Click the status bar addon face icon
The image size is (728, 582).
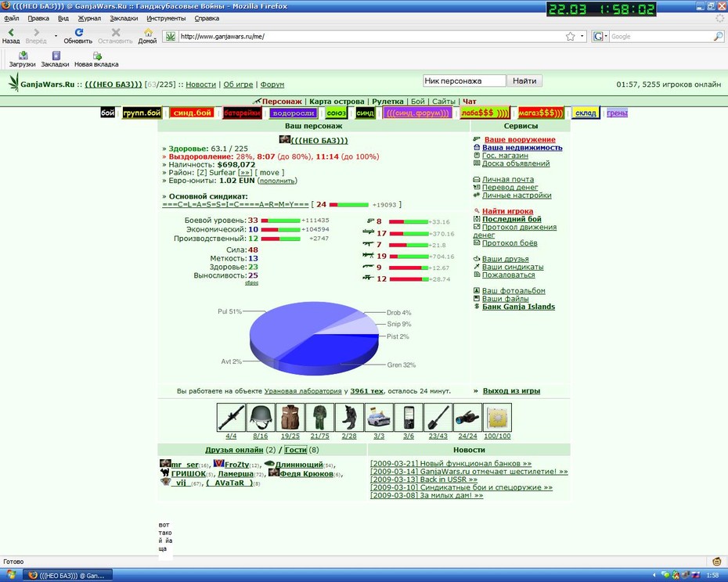click(x=718, y=562)
